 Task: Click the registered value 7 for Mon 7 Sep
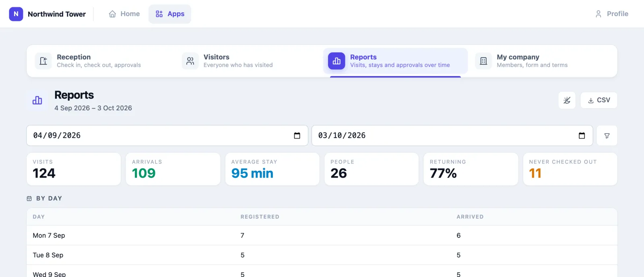[242, 236]
